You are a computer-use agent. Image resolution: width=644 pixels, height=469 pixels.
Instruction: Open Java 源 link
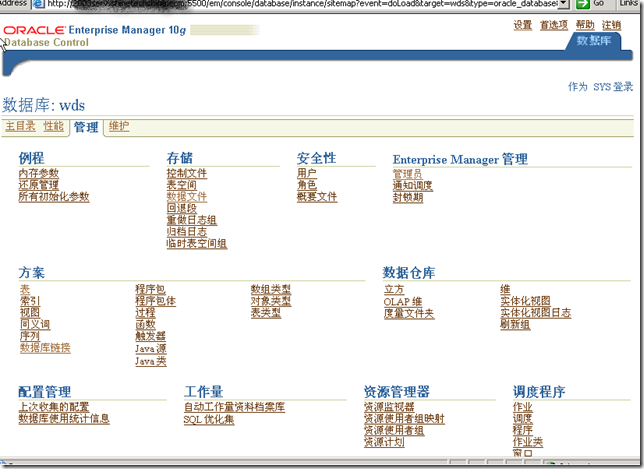point(151,349)
